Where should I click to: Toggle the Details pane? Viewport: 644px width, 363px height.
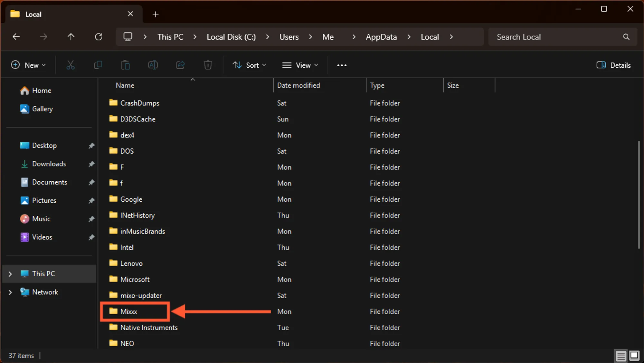point(613,65)
